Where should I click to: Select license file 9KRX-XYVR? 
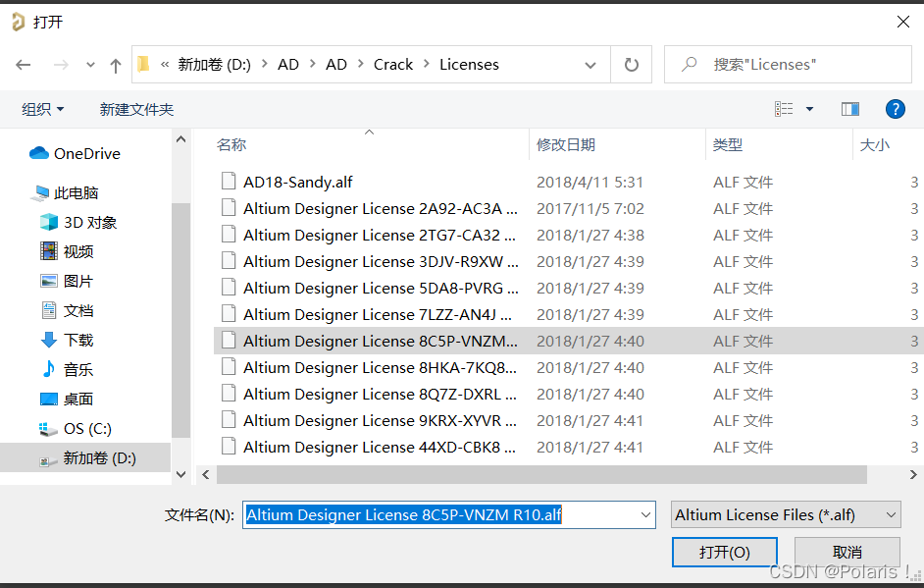380,420
